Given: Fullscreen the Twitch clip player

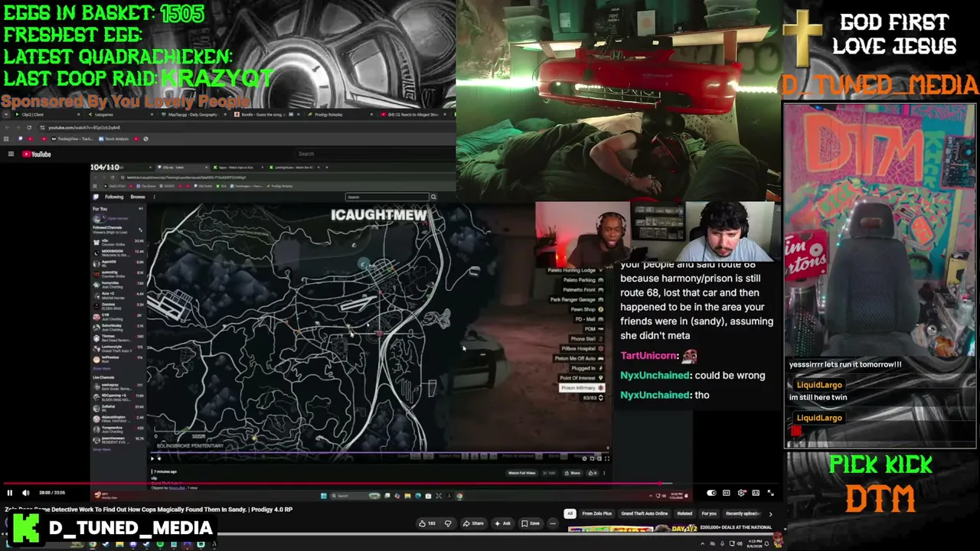Looking at the screenshot, I should [x=606, y=458].
